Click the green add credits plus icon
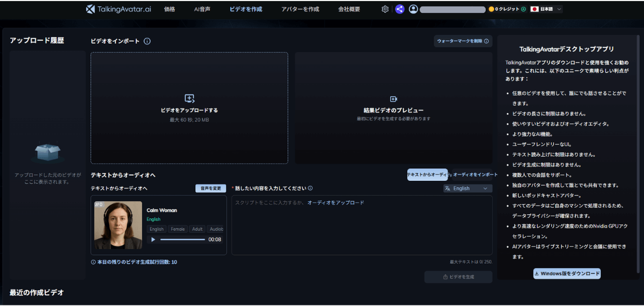Screen dimensions: 644x306 [524, 9]
